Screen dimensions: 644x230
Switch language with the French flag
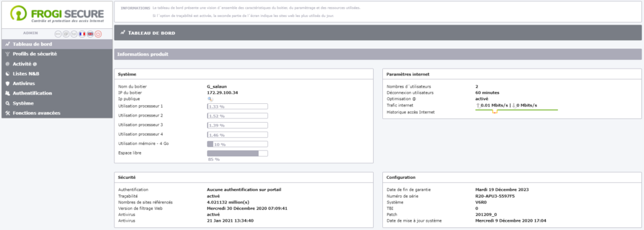click(x=82, y=34)
